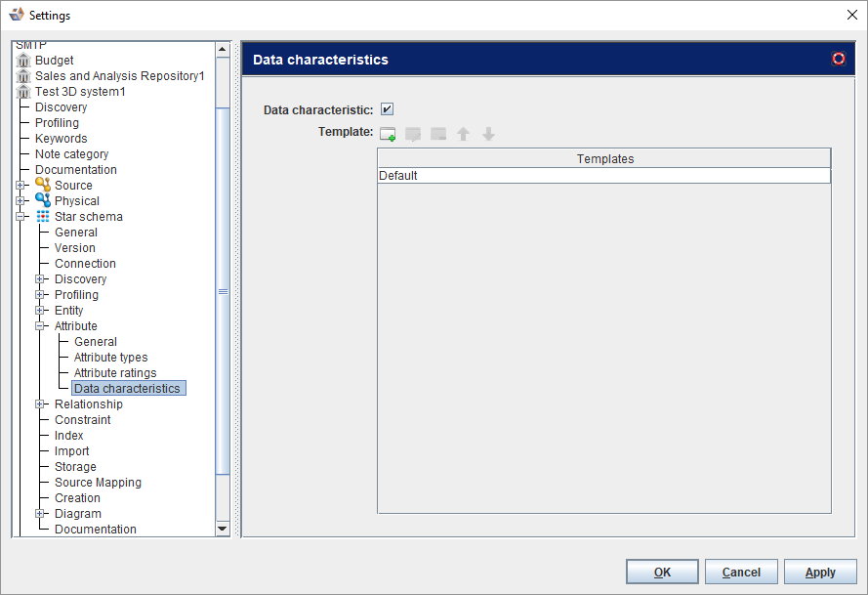
Task: Select Attribute types in tree
Action: click(110, 358)
